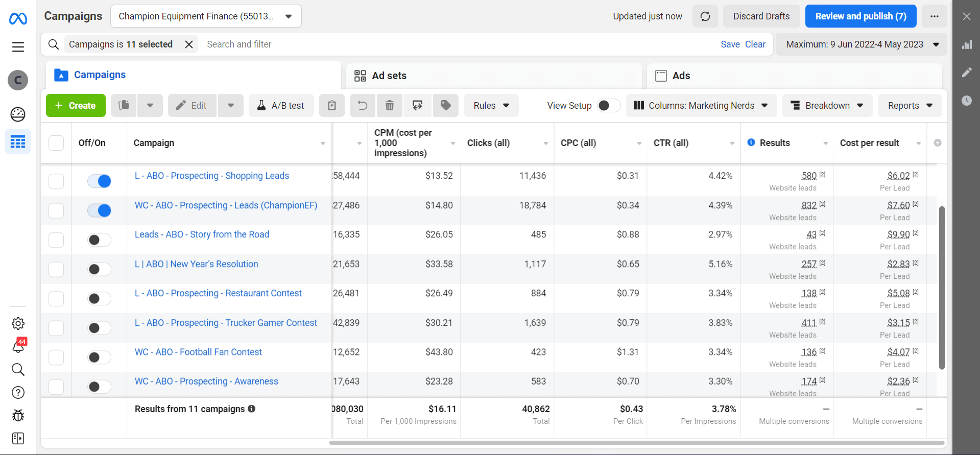Image resolution: width=980 pixels, height=455 pixels.
Task: Turn off L - ABO - Prospecting - Shopping Leads
Action: [x=99, y=181]
